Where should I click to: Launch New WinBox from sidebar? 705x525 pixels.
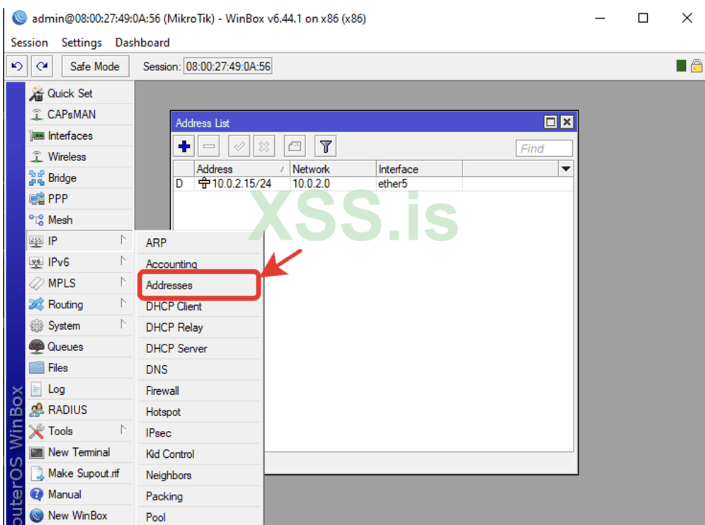pyautogui.click(x=80, y=516)
